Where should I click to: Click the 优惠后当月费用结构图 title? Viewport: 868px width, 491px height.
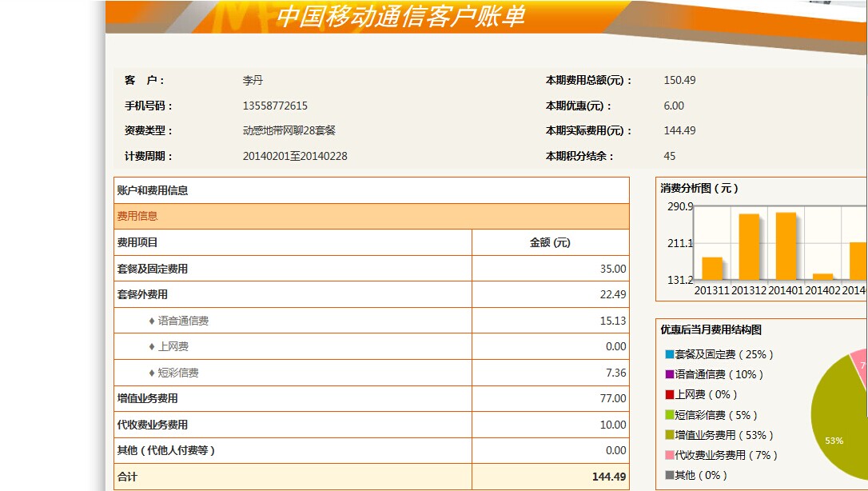tap(711, 330)
